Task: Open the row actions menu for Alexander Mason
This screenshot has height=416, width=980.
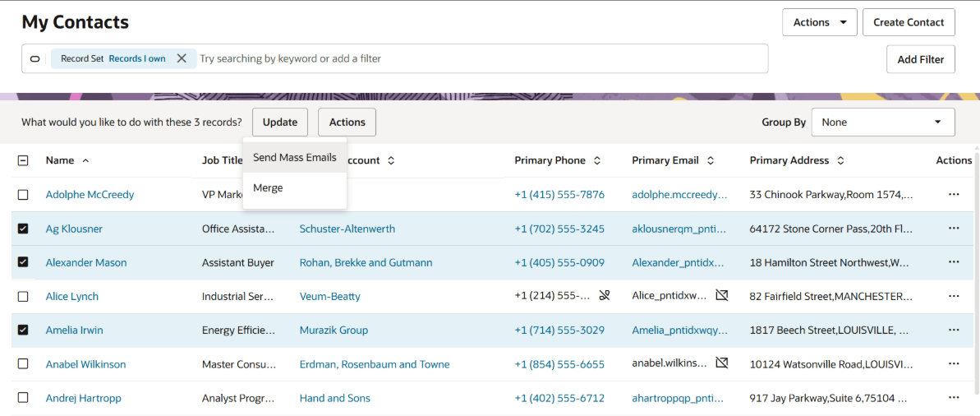Action: click(953, 262)
